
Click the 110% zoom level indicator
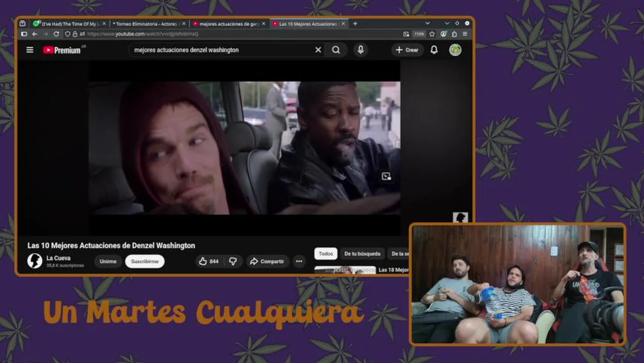pyautogui.click(x=419, y=34)
